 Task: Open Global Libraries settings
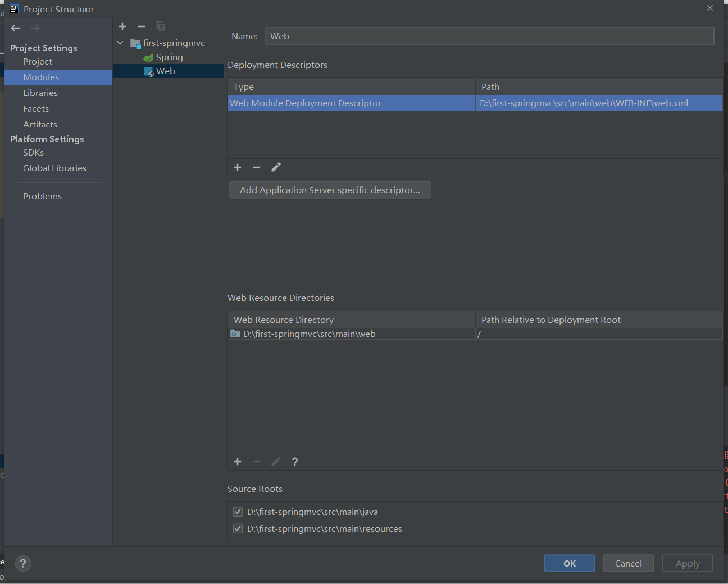54,168
